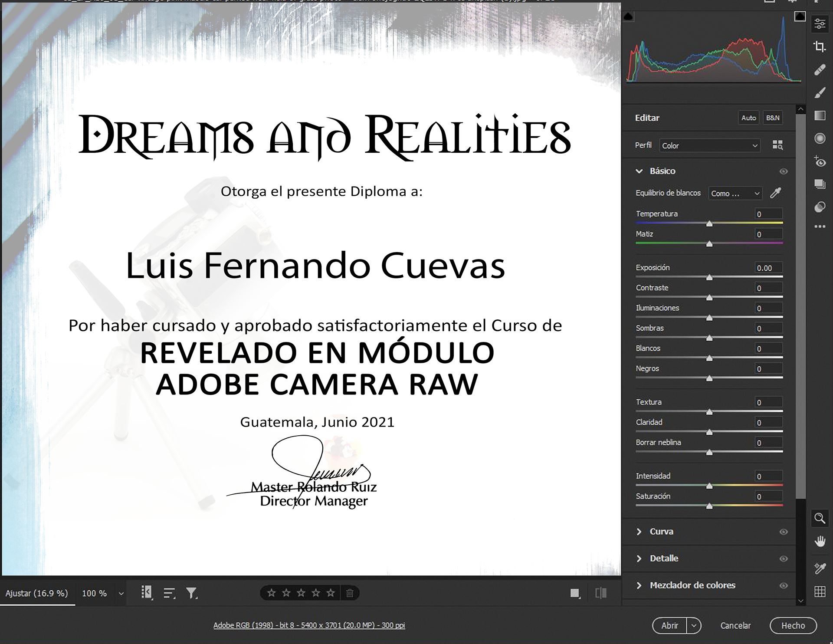
Task: Click the Auto adjustment button
Action: pyautogui.click(x=748, y=118)
